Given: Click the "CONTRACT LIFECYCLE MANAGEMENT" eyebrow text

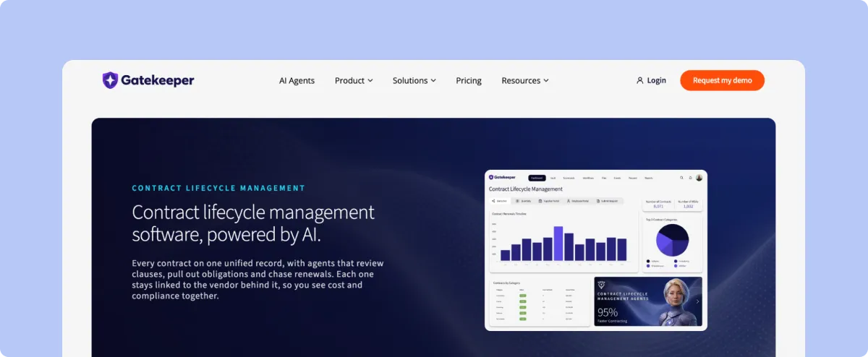Looking at the screenshot, I should coord(218,188).
